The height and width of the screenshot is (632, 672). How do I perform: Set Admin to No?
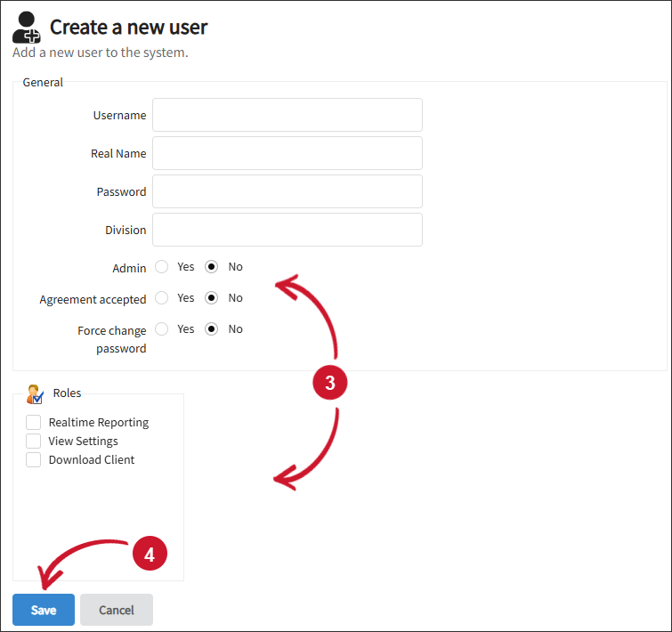[x=211, y=266]
